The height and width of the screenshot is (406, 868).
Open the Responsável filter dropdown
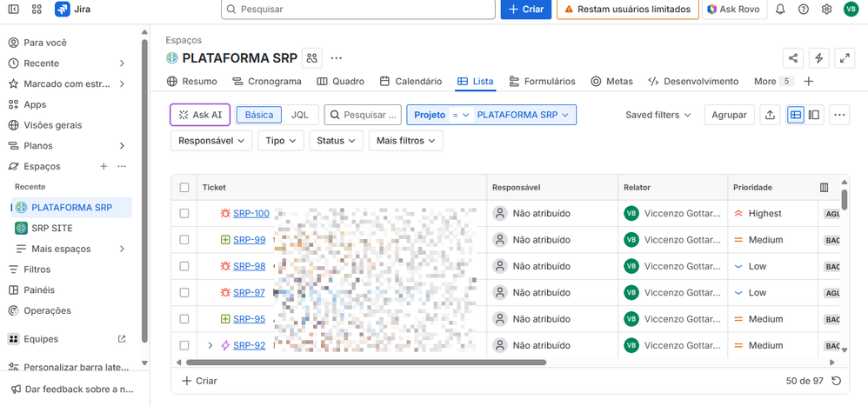(x=211, y=141)
